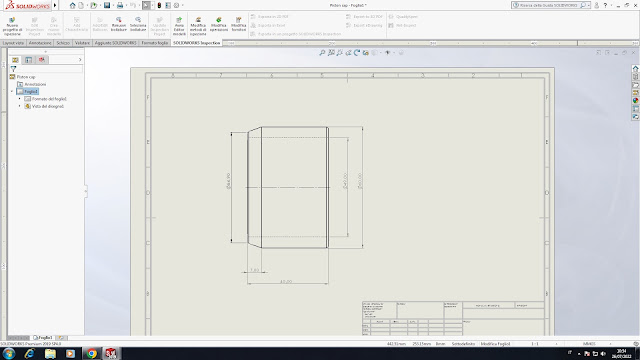
Task: Open Custom Properties in task pane
Action: point(635,109)
